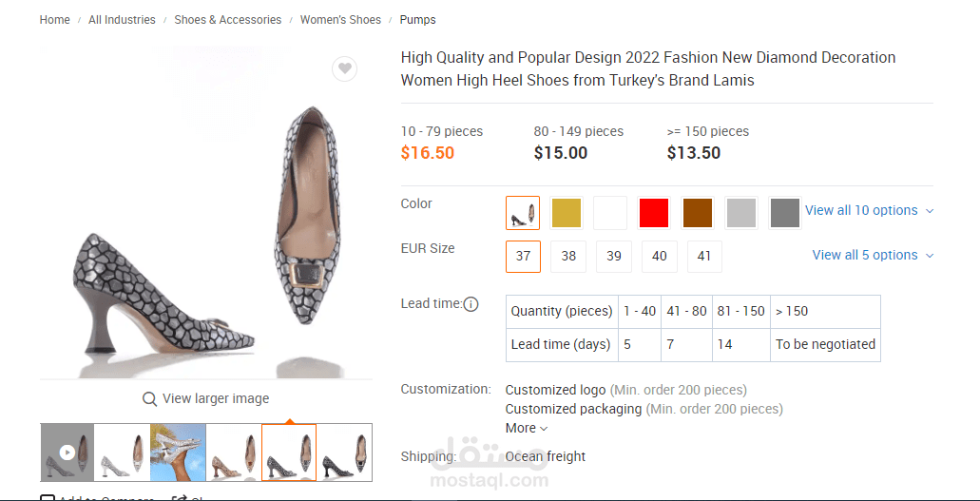The height and width of the screenshot is (501, 980).
Task: Choose the red color swatch
Action: coord(654,213)
